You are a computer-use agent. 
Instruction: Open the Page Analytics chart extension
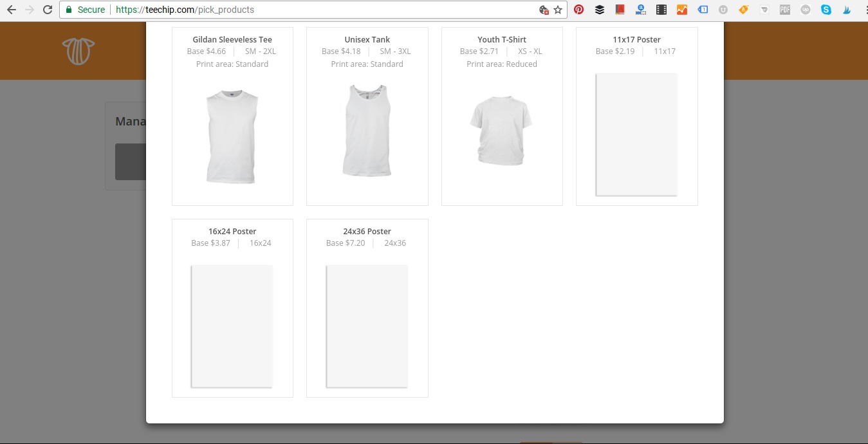click(x=681, y=10)
